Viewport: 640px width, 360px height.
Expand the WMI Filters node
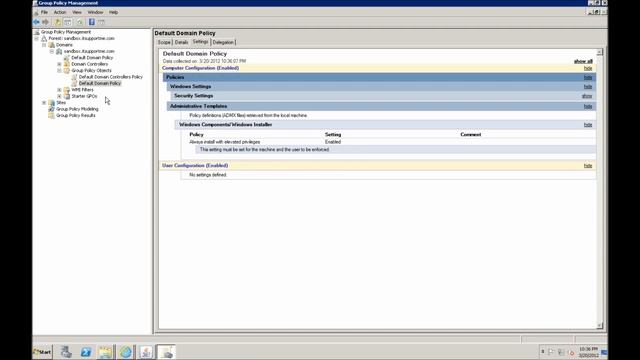click(59, 90)
